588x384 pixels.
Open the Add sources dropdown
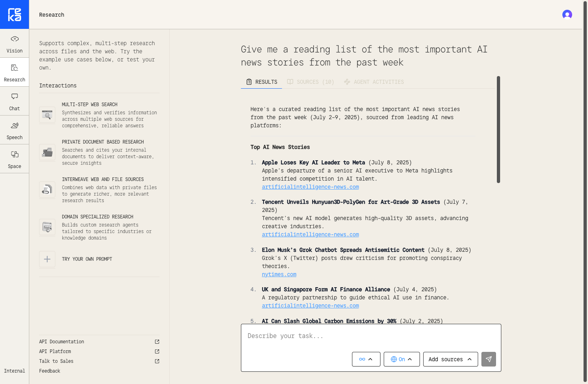450,359
